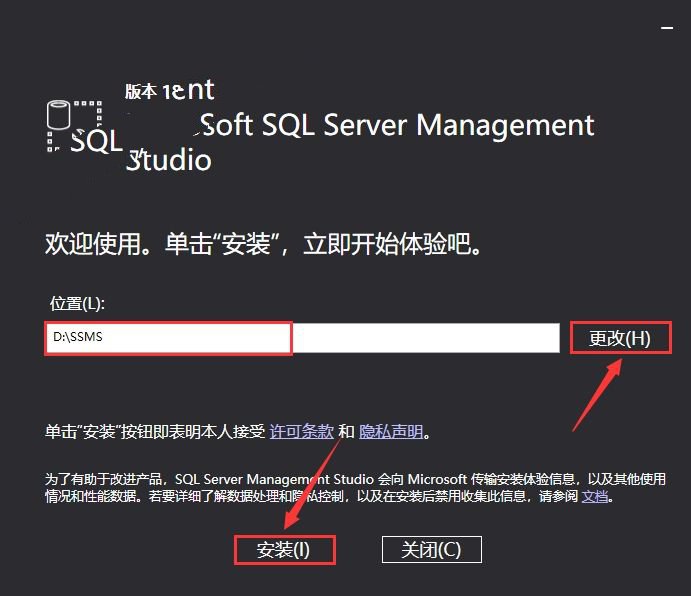Click the 更改(H) change location button
The height and width of the screenshot is (596, 691).
click(620, 338)
